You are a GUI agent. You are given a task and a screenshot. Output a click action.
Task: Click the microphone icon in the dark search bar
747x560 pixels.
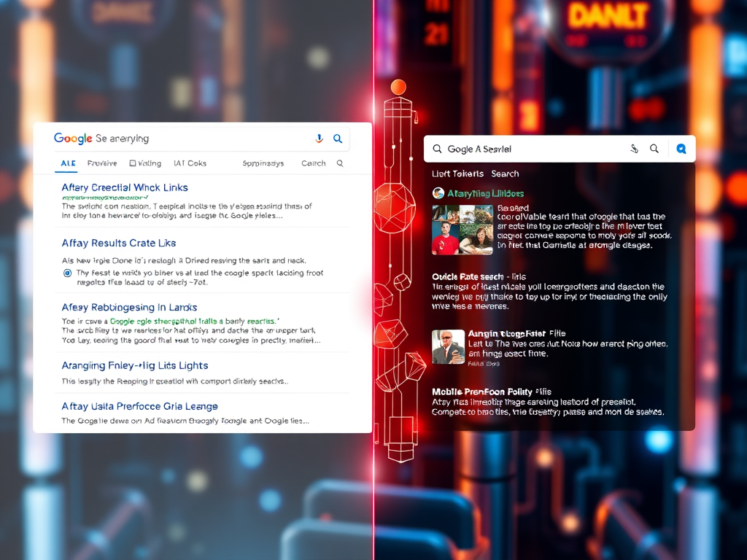635,149
